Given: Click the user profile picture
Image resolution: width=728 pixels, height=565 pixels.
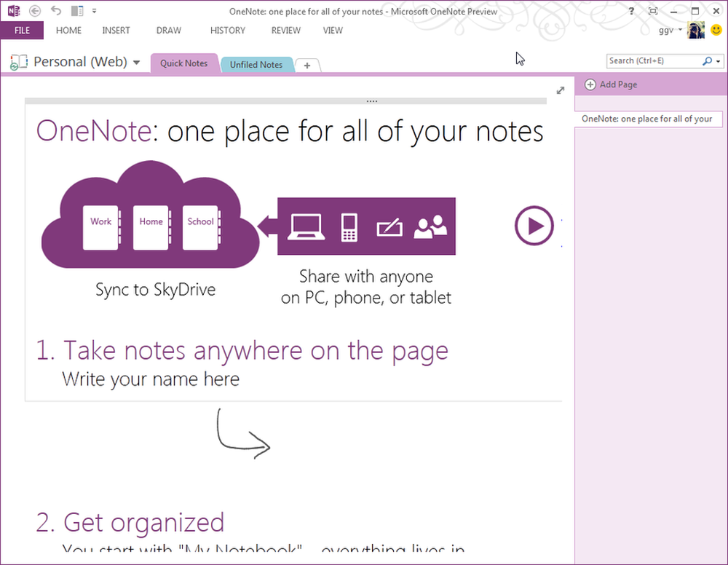Looking at the screenshot, I should [x=696, y=30].
